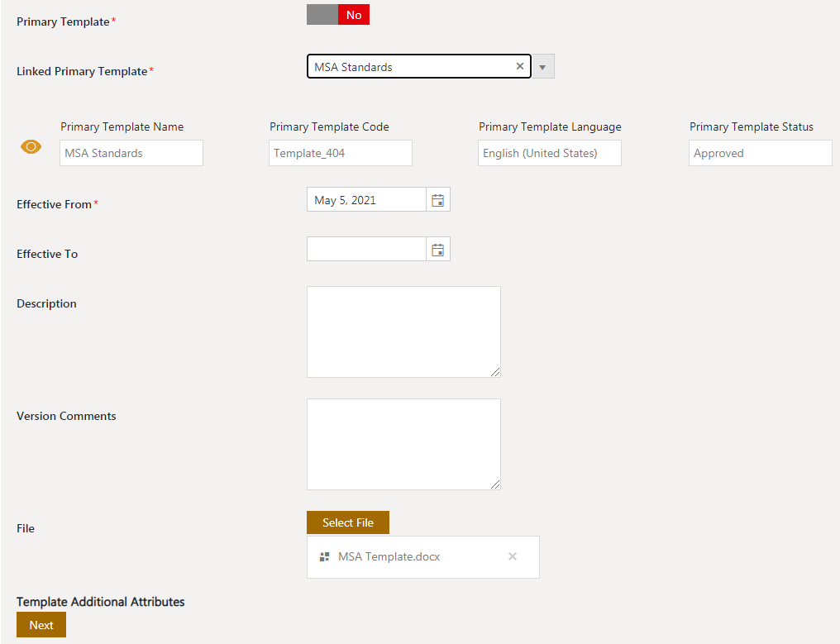840x644 pixels.
Task: Click the Primary Template Language field
Action: pyautogui.click(x=550, y=153)
